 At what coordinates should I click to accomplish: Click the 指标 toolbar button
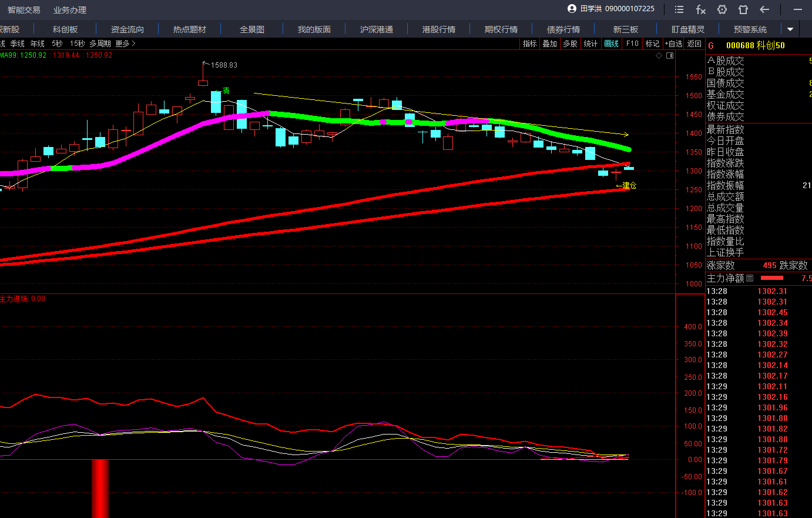[530, 44]
